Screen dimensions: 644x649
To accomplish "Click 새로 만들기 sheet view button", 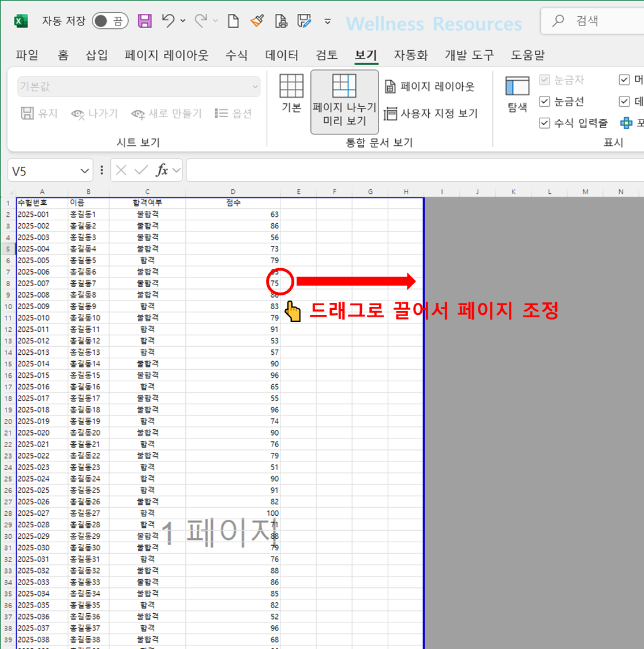I will point(167,114).
